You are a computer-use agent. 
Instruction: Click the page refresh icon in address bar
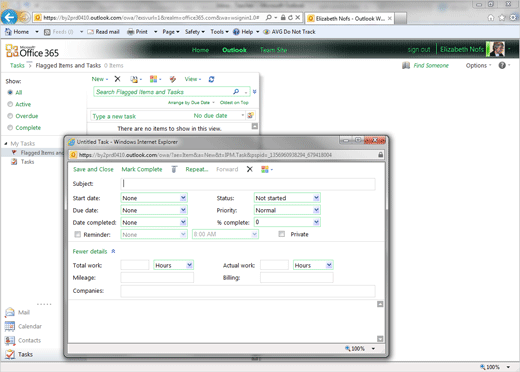pos(290,17)
